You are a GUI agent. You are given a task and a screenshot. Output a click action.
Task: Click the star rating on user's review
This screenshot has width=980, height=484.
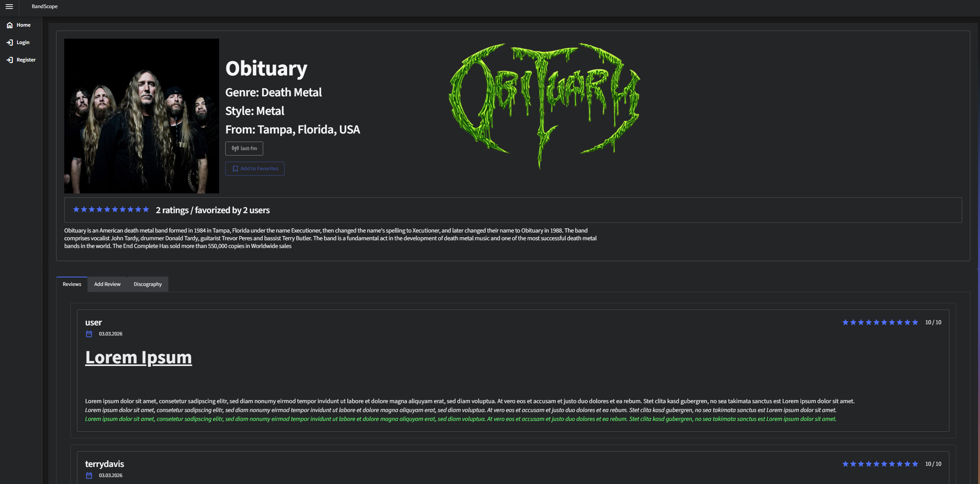(880, 323)
